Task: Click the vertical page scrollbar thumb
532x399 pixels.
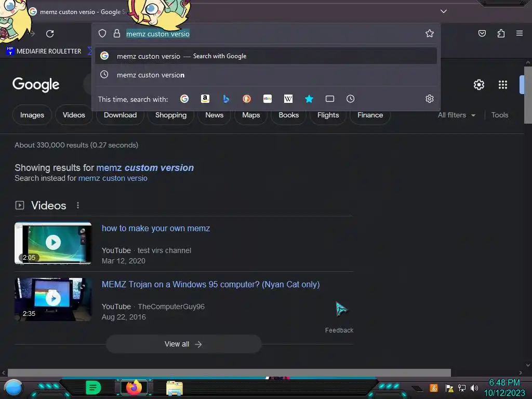Action: coord(528,95)
